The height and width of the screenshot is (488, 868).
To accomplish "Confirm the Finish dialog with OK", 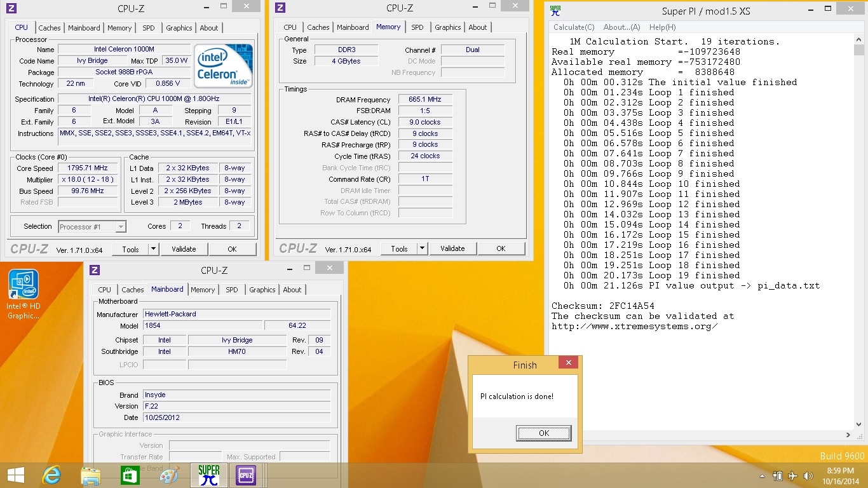I will coord(544,433).
